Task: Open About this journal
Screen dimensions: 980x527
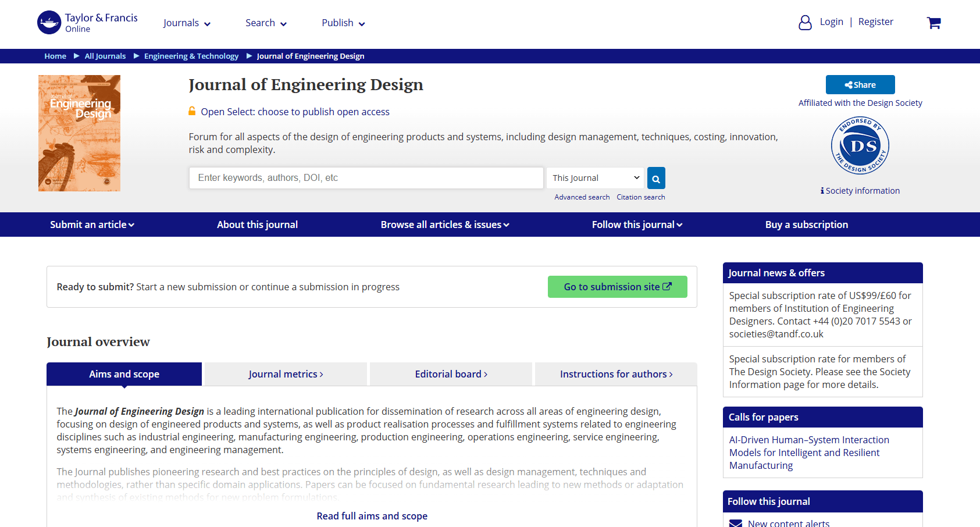Action: [x=257, y=225]
